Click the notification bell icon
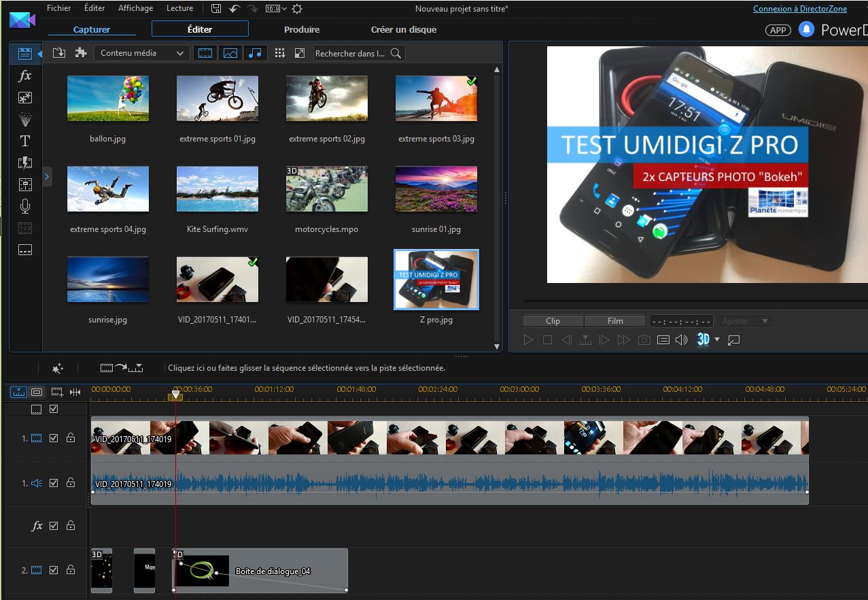 pyautogui.click(x=806, y=29)
